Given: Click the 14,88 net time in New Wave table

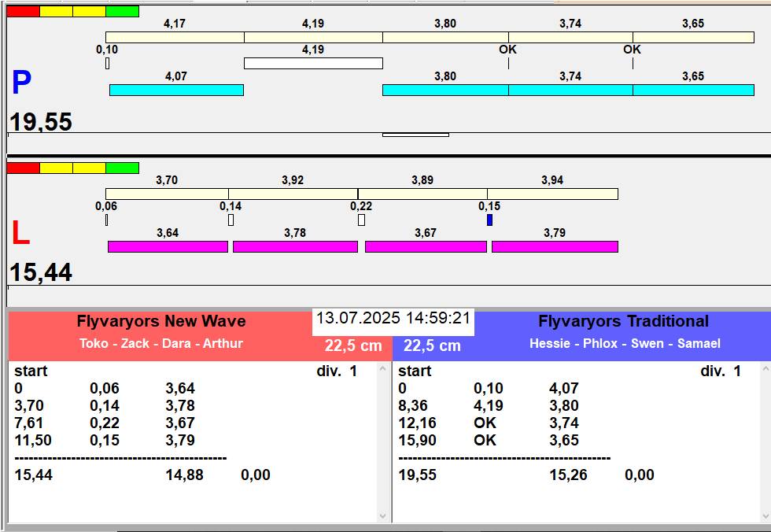Looking at the screenshot, I should [x=184, y=475].
